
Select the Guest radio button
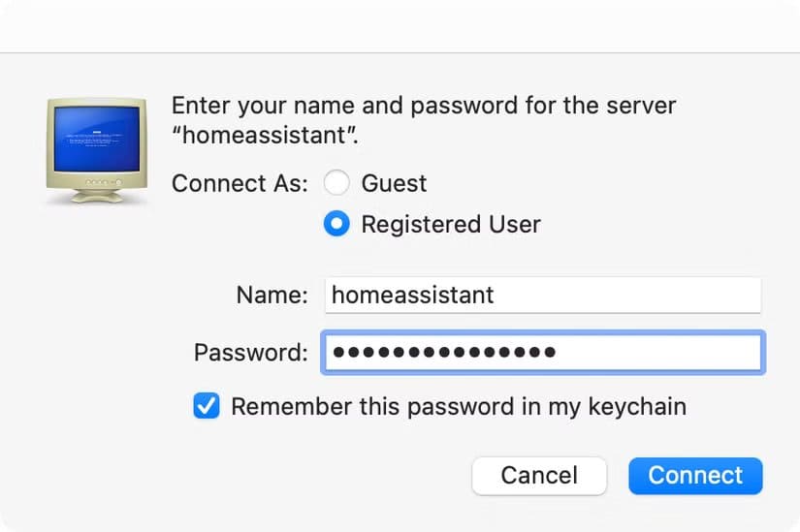pyautogui.click(x=336, y=183)
